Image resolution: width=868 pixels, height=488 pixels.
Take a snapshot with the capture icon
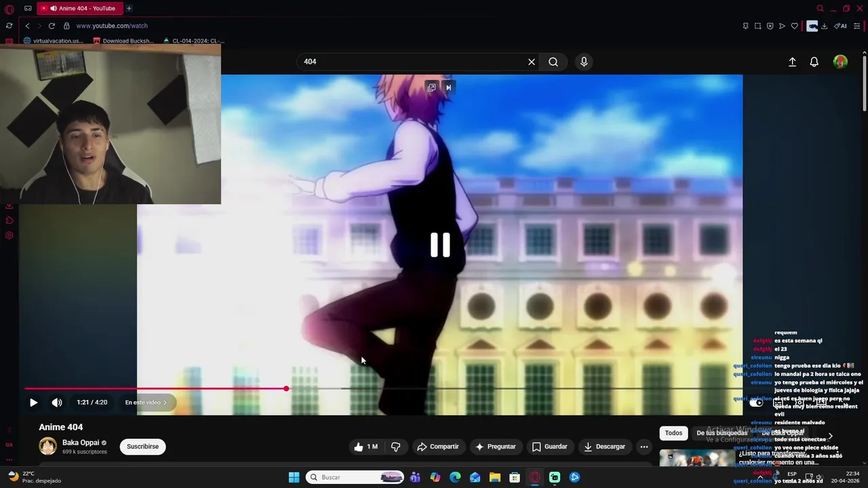tap(757, 26)
